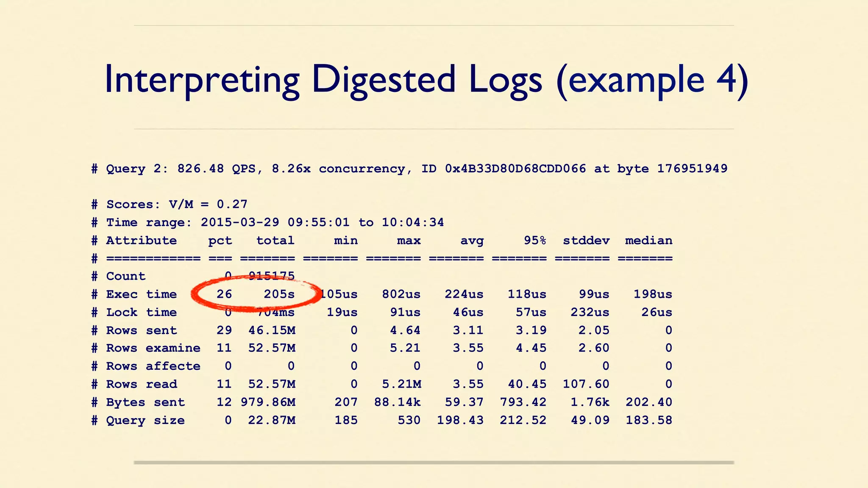Click the 'Bytes sent' row label
The image size is (868, 488).
pos(145,402)
